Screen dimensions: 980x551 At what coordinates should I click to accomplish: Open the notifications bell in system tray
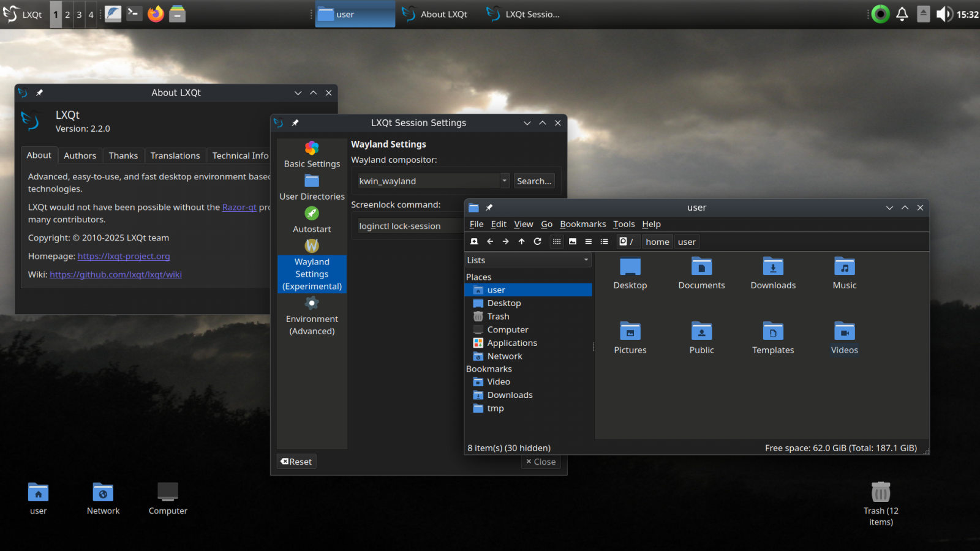coord(902,14)
